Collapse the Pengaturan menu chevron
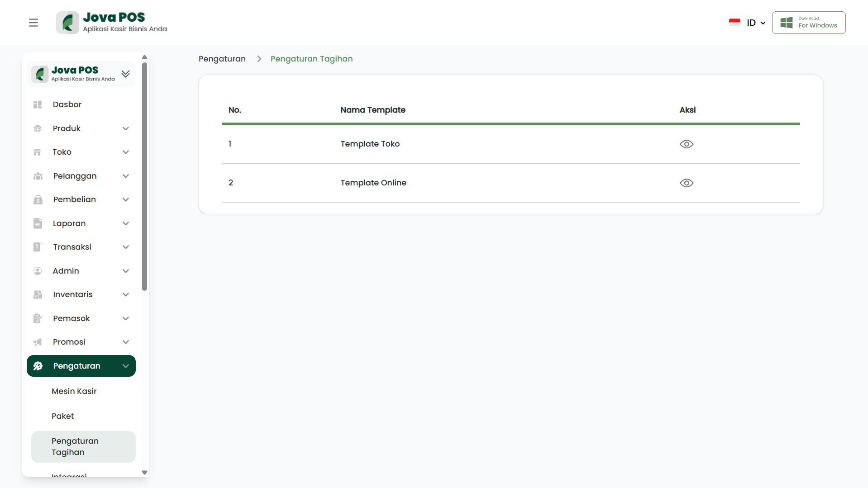Screen dimensions: 868x488 [126, 366]
